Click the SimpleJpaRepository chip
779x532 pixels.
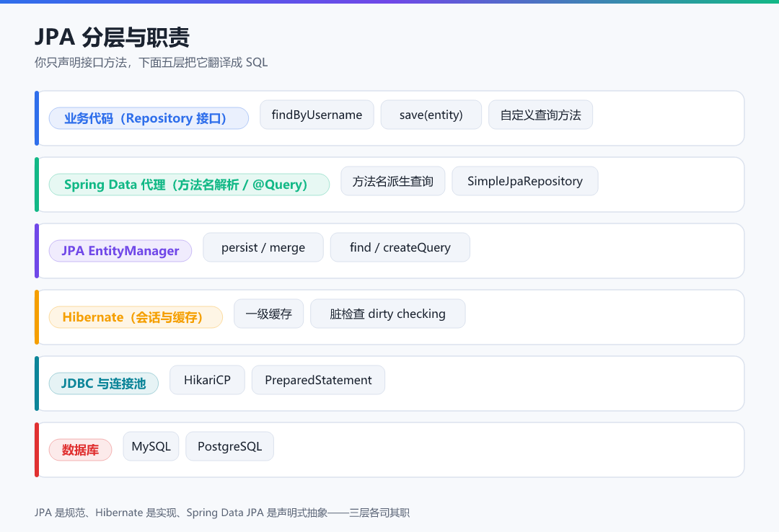[x=525, y=182]
